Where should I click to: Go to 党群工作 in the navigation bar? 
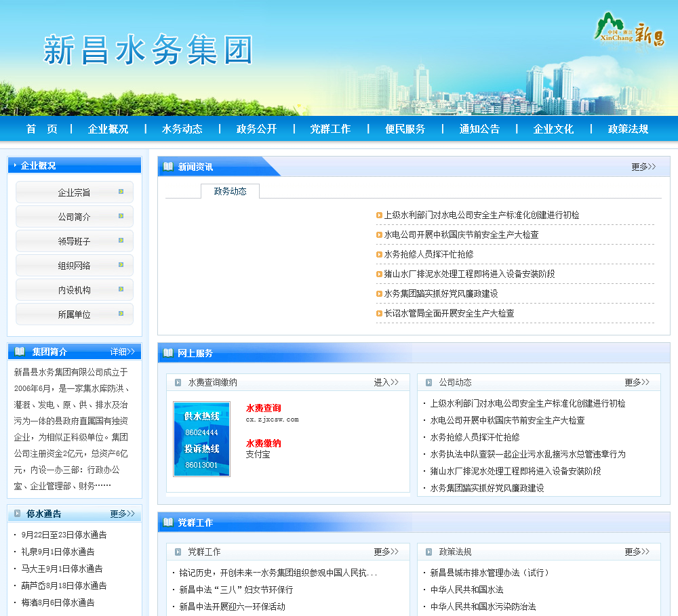330,129
